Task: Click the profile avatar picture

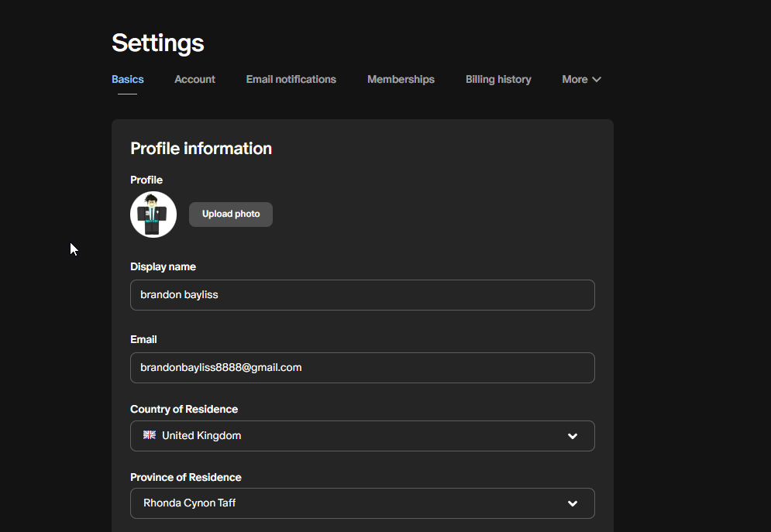Action: [153, 215]
